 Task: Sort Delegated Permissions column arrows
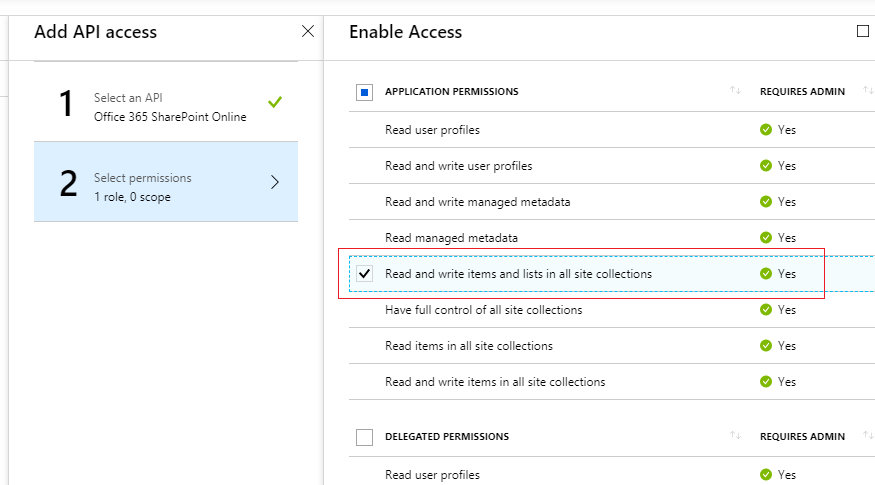[x=735, y=435]
